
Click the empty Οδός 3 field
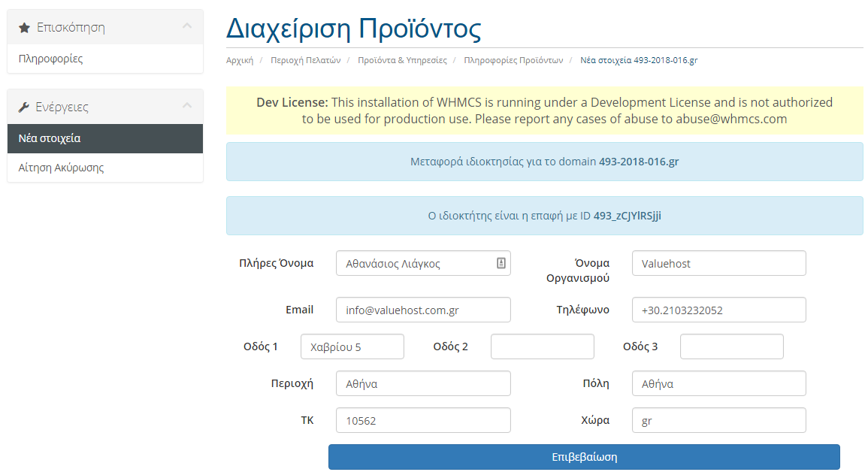(731, 346)
